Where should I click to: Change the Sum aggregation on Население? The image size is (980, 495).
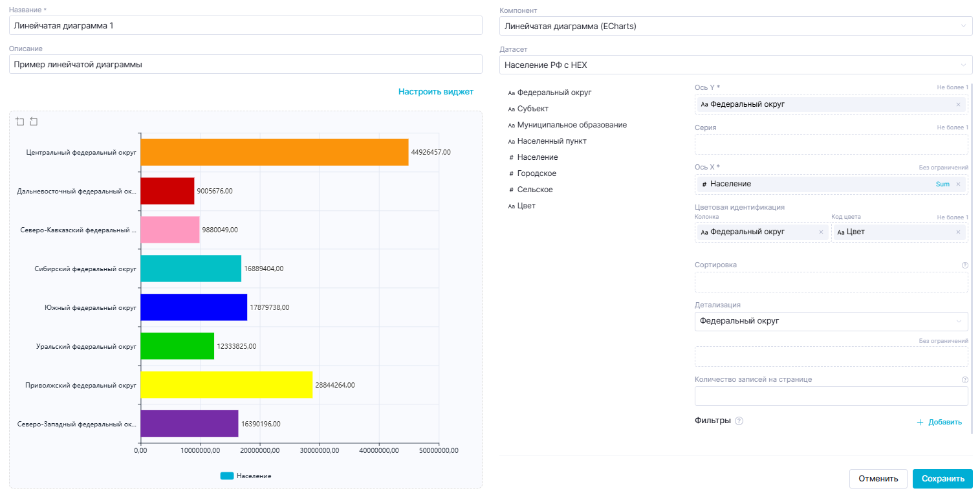coord(942,184)
